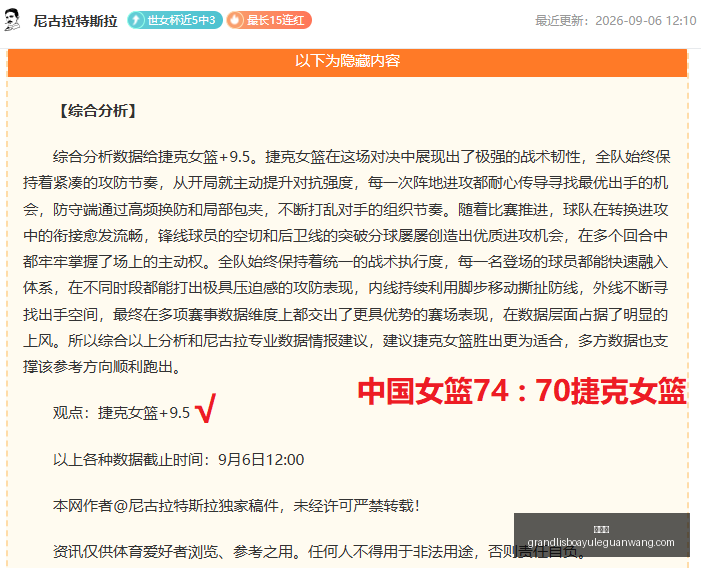Image resolution: width=701 pixels, height=568 pixels.
Task: Select the 世女杯近5中3 badge
Action: [175, 20]
